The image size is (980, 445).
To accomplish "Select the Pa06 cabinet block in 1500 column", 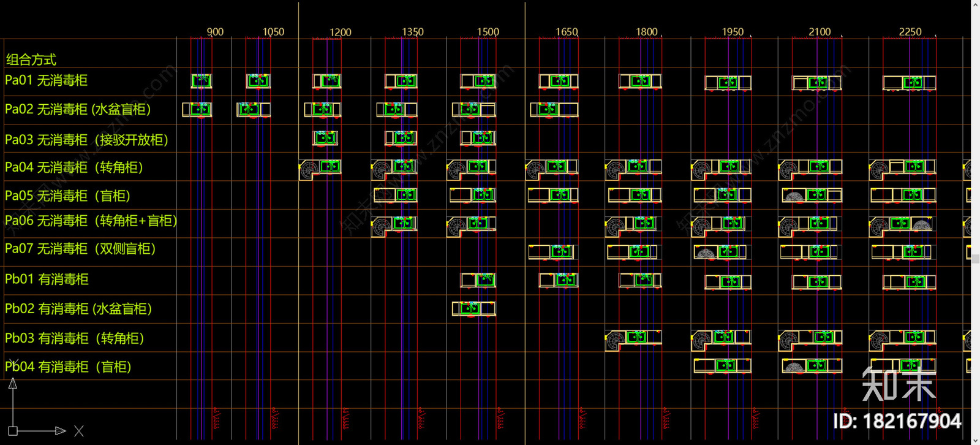I will pyautogui.click(x=471, y=226).
